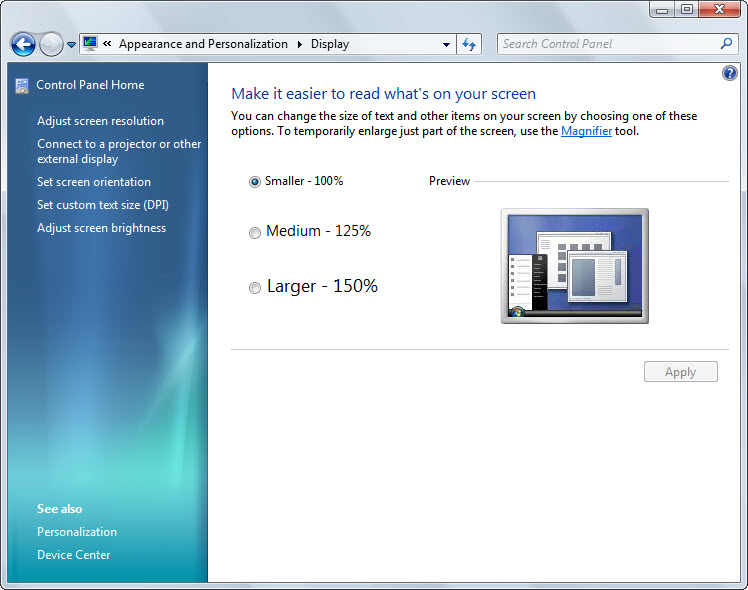
Task: Maximize the Display window
Action: point(686,10)
